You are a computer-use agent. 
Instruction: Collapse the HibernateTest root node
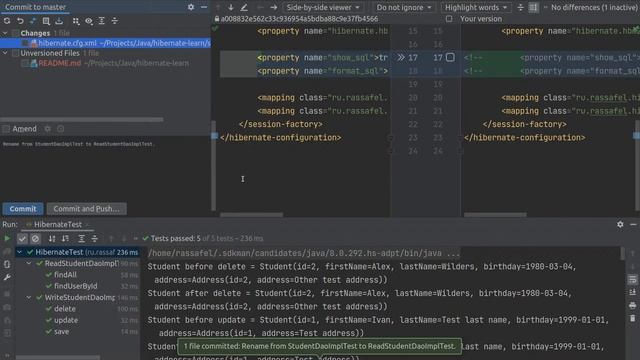click(x=19, y=252)
